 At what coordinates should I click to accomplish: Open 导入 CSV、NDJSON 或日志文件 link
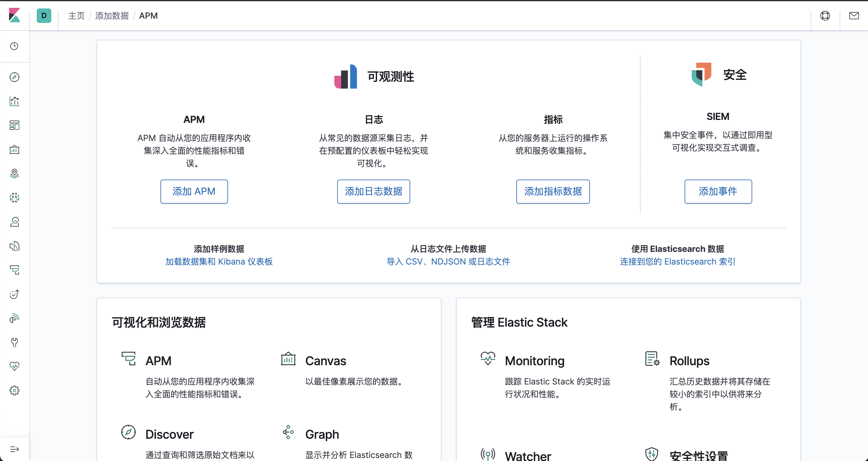448,261
